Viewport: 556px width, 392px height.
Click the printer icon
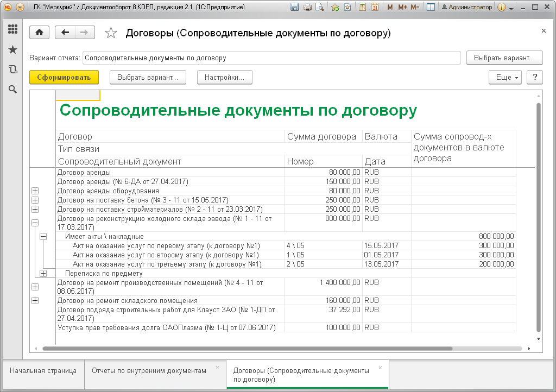tap(307, 7)
